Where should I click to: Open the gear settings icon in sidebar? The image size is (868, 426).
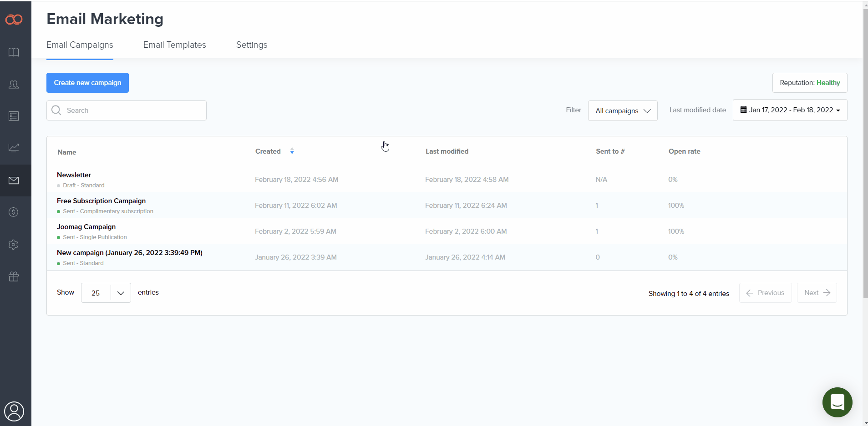(14, 245)
